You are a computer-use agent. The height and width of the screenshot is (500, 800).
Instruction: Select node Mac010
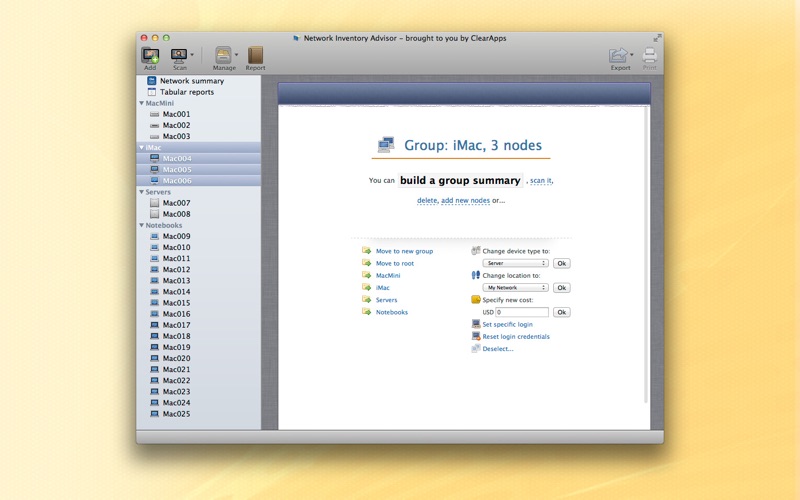pos(177,247)
